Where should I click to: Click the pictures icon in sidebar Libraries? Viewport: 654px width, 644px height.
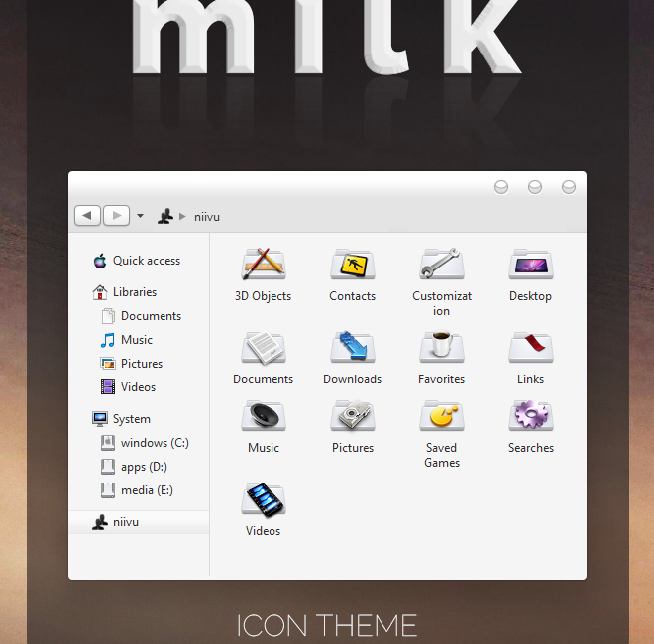108,364
